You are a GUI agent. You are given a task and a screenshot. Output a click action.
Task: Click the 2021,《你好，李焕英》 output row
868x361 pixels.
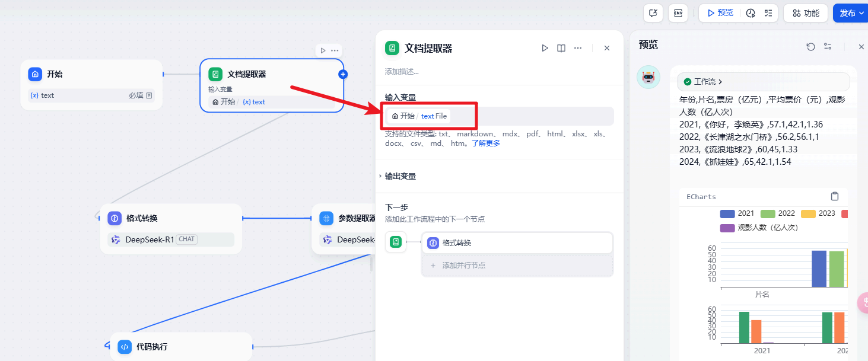751,124
